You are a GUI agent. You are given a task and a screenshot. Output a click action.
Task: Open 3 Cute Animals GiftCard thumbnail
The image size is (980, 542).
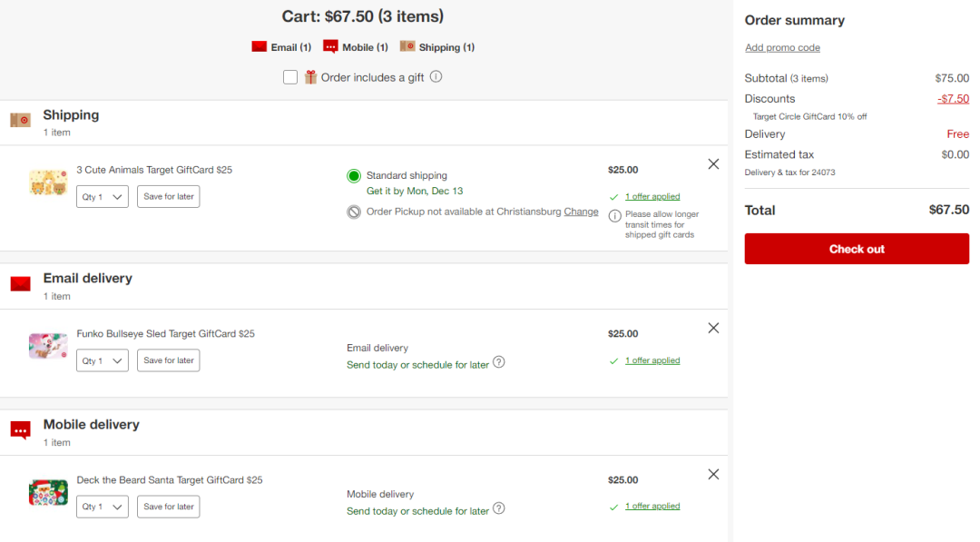[x=48, y=182]
